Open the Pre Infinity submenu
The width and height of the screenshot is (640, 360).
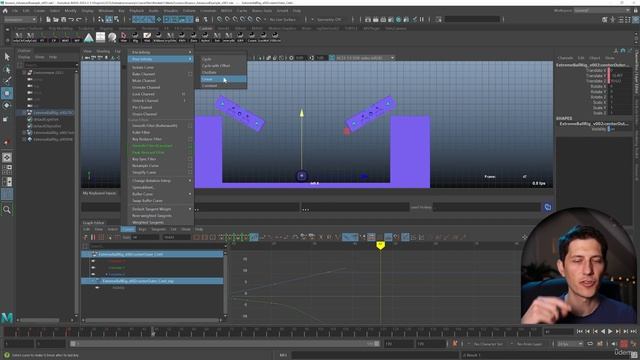(x=160, y=52)
